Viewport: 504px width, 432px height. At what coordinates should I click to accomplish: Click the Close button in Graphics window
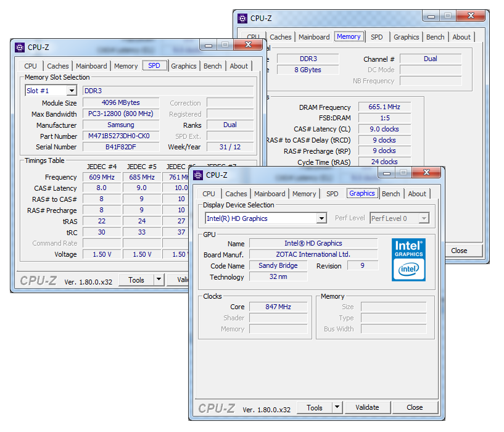[415, 407]
